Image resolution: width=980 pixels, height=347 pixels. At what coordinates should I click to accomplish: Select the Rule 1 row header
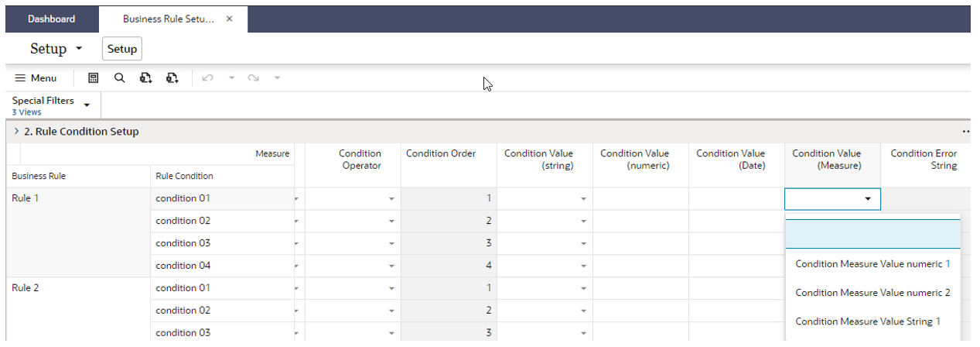click(78, 232)
